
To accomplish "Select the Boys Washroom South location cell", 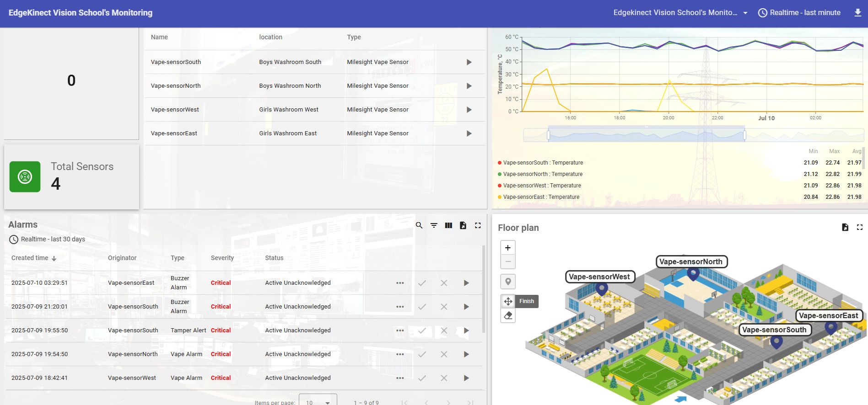I will [x=290, y=62].
